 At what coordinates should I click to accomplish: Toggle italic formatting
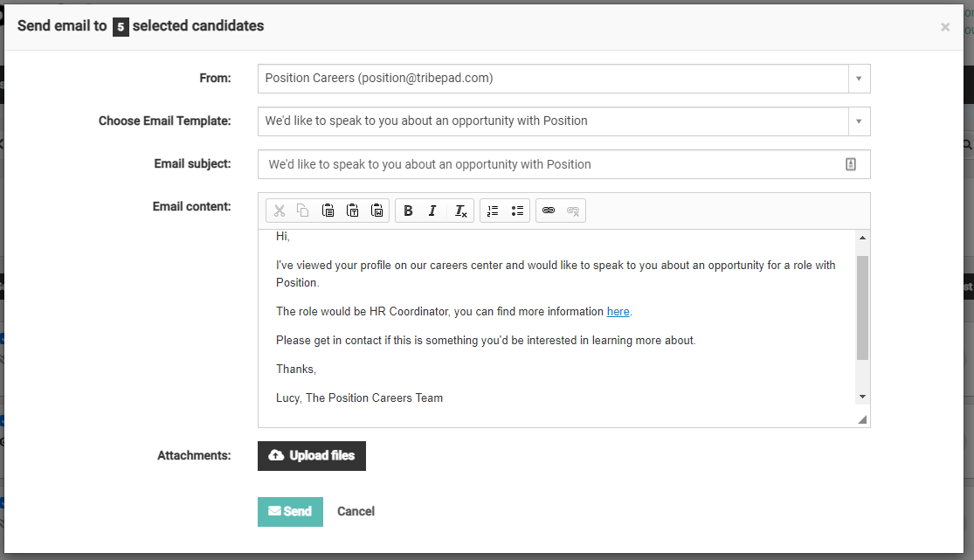432,211
